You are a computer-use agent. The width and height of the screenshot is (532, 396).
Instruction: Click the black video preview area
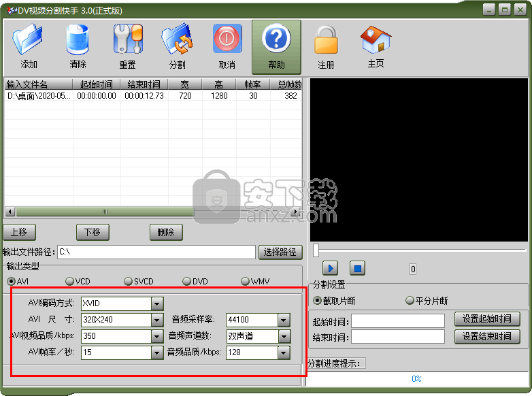pyautogui.click(x=419, y=160)
